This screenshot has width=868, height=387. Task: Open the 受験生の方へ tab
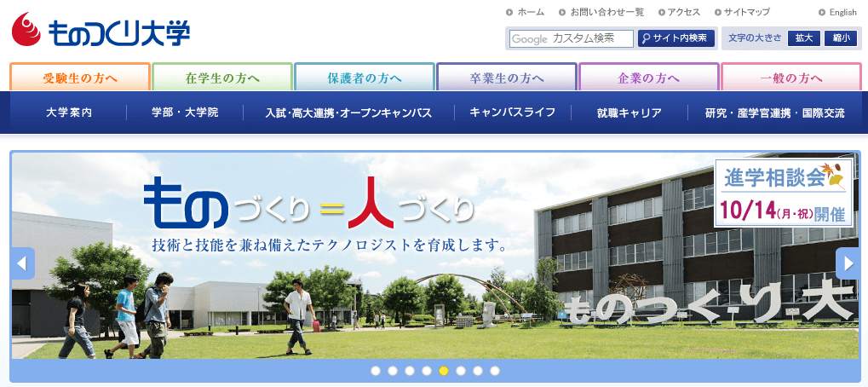coord(80,78)
